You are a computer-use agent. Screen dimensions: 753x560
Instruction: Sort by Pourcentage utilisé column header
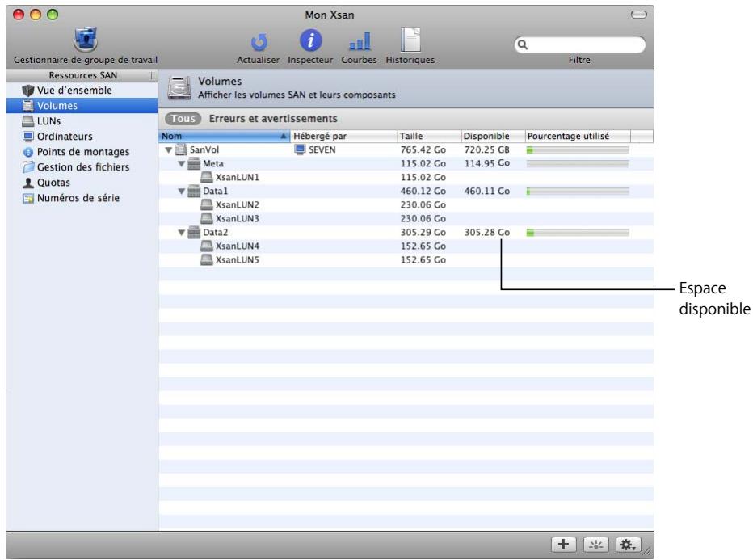coord(578,136)
